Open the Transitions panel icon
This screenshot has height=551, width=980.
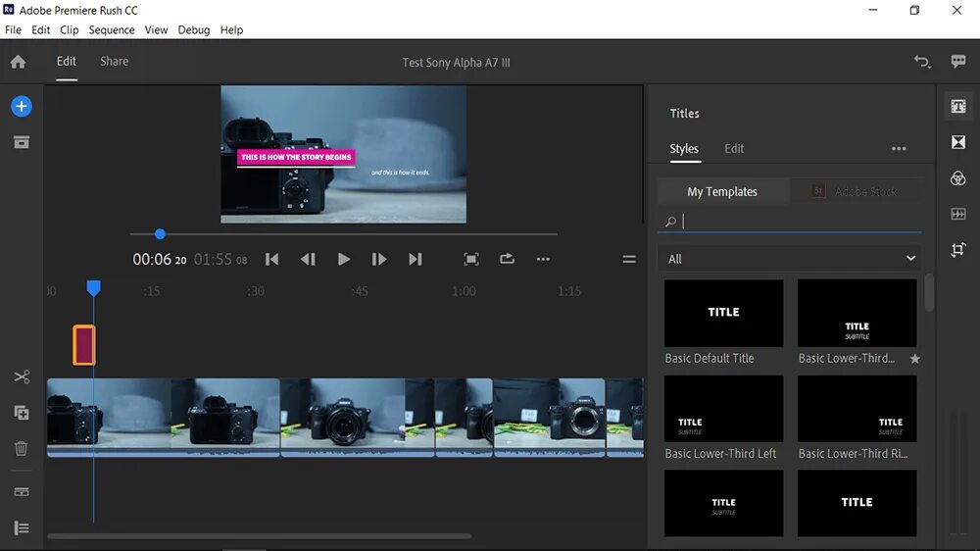click(x=958, y=142)
